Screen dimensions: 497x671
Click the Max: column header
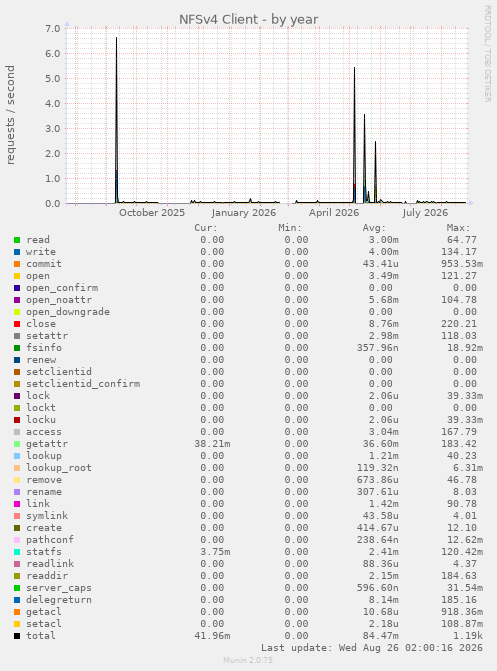click(x=458, y=228)
